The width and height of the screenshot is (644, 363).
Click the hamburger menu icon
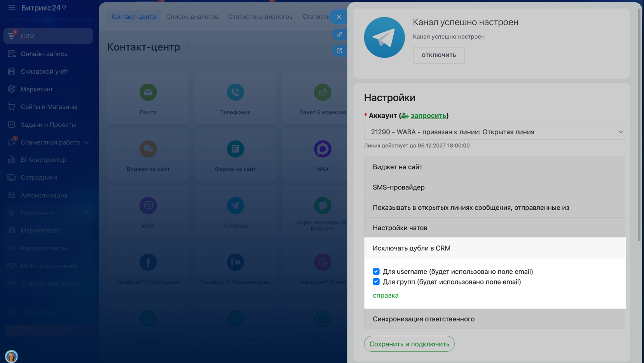pos(11,7)
